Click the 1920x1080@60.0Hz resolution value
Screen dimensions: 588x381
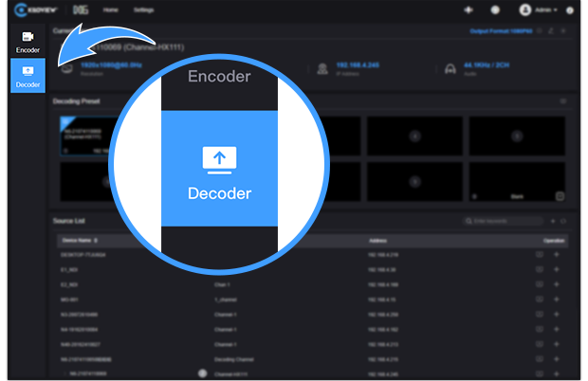pos(111,65)
